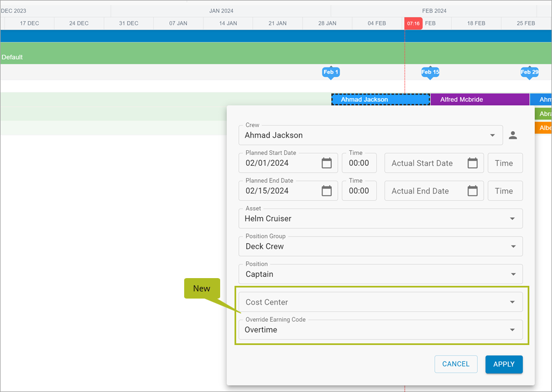This screenshot has width=552, height=392.
Task: Click the 31 DEC week header
Action: (x=128, y=24)
